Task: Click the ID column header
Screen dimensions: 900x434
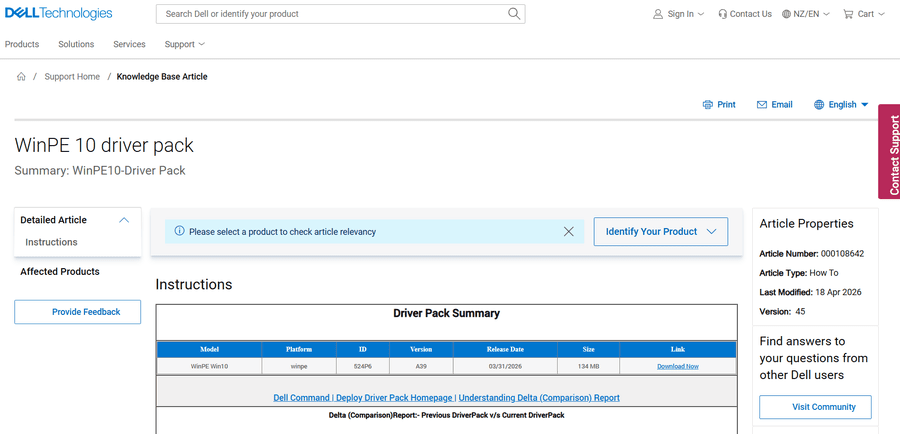Action: (363, 349)
